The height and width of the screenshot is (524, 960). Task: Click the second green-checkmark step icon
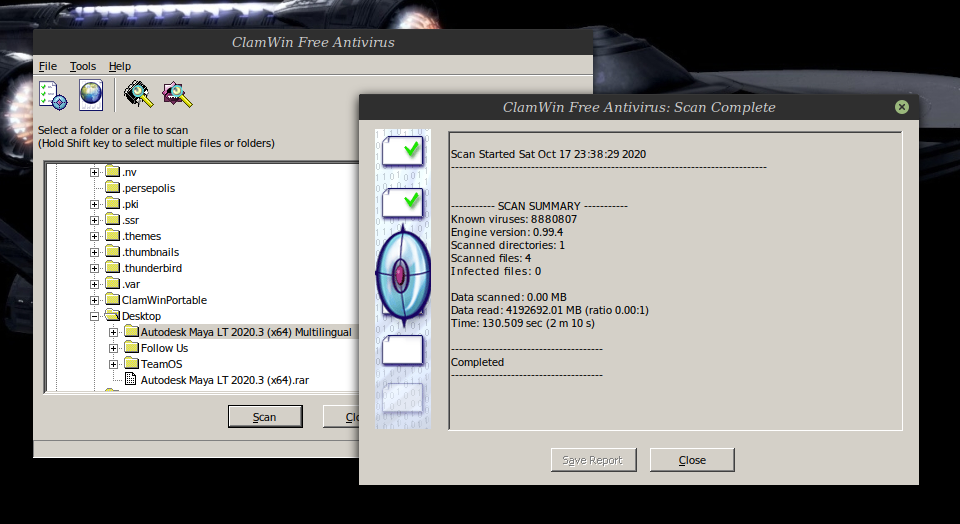click(403, 203)
